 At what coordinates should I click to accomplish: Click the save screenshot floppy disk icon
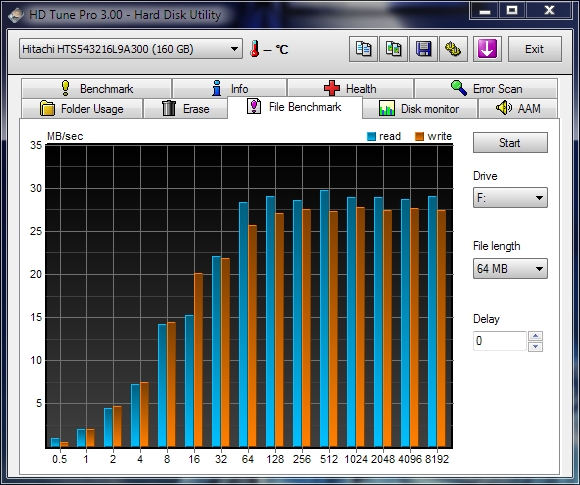pyautogui.click(x=424, y=49)
